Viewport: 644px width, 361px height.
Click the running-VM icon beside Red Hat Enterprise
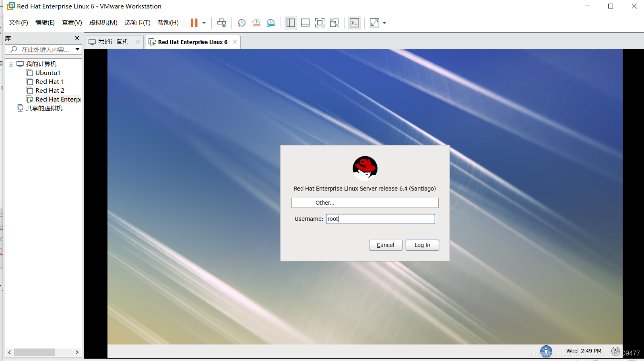(x=29, y=99)
